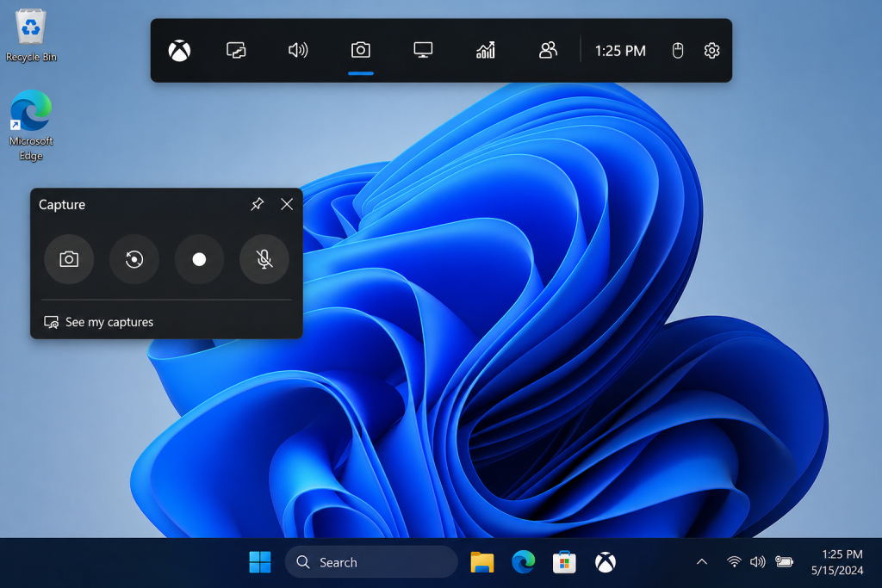This screenshot has height=588, width=882.
Task: Close the Capture widget
Action: [287, 204]
